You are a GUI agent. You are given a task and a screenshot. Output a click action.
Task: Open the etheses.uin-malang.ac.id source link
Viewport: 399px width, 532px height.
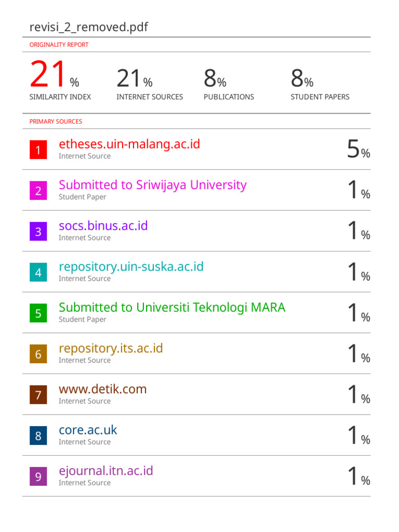pos(129,144)
